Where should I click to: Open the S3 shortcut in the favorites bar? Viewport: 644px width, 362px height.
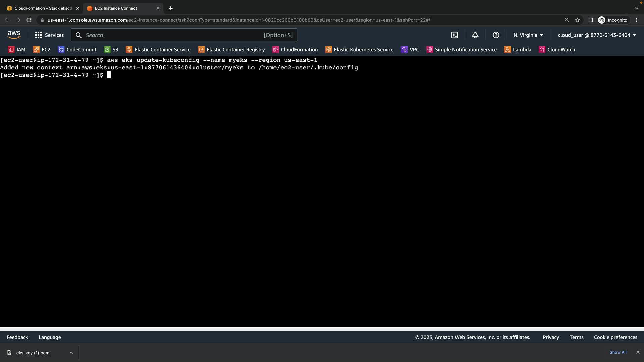click(x=111, y=50)
